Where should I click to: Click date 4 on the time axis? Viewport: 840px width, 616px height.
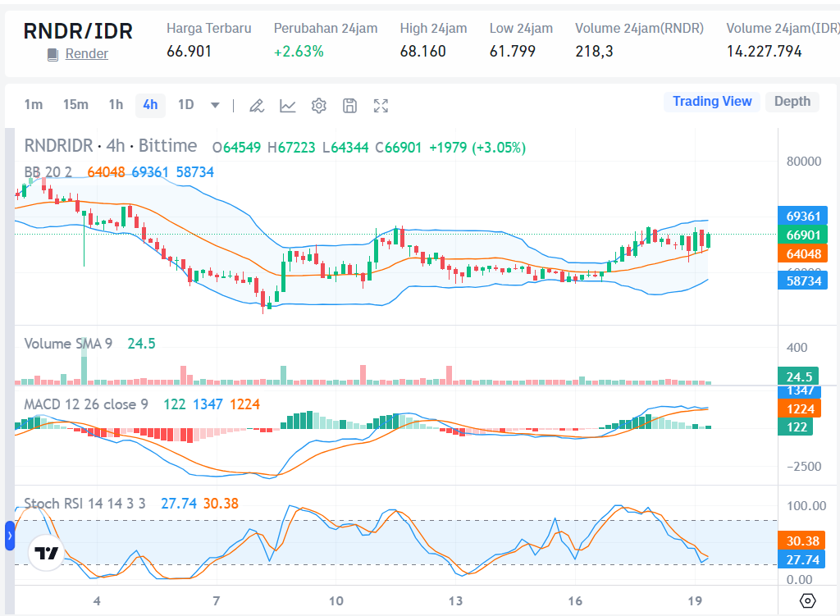pyautogui.click(x=97, y=601)
